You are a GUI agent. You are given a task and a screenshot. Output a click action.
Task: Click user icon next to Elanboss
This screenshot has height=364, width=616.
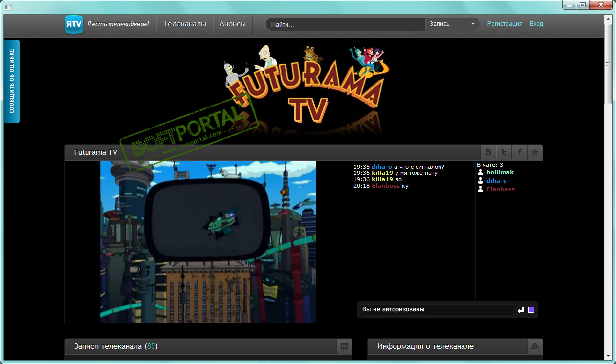[x=481, y=189]
